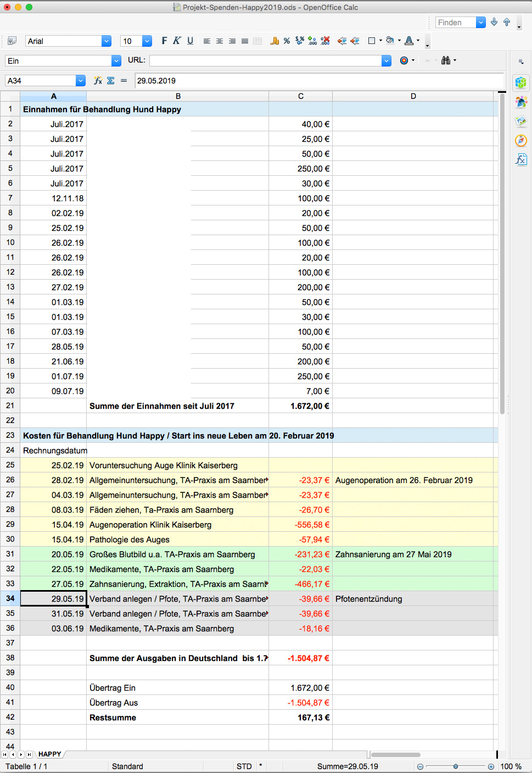The width and height of the screenshot is (532, 773).
Task: Zoom in with plus button
Action: 491,766
